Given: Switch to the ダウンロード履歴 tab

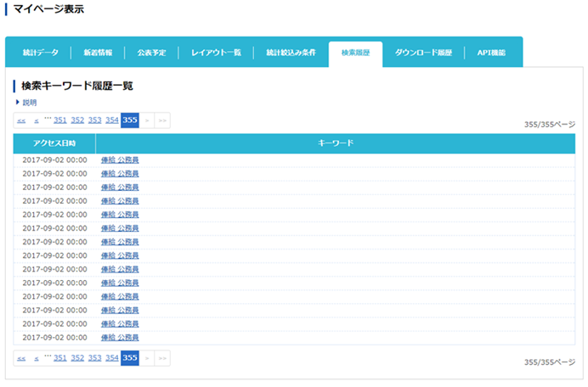Looking at the screenshot, I should pos(423,53).
